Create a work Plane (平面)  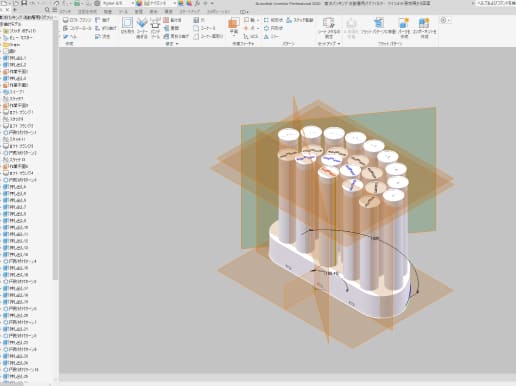tap(233, 25)
